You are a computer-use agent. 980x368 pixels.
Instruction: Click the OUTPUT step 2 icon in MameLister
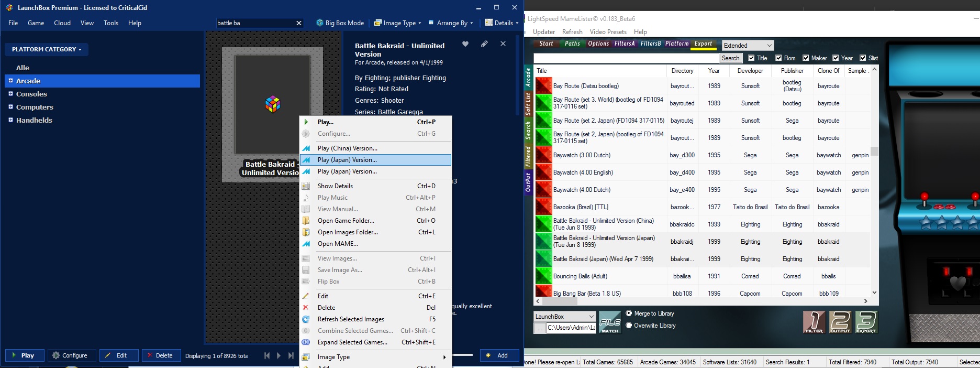tap(840, 322)
